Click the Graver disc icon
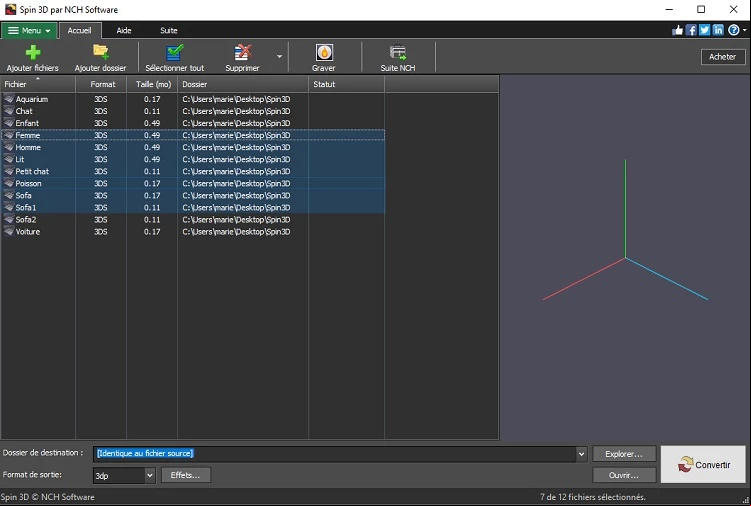This screenshot has height=506, width=751. [x=324, y=52]
